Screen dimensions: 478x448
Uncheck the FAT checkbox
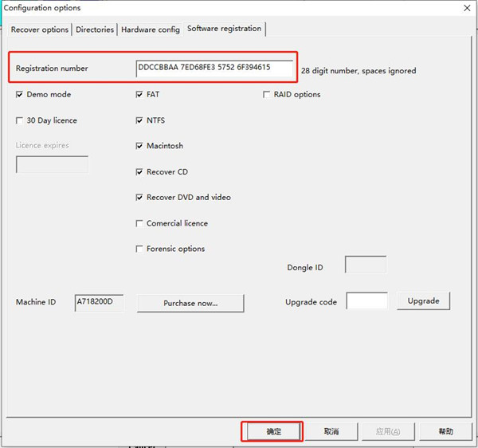point(140,95)
